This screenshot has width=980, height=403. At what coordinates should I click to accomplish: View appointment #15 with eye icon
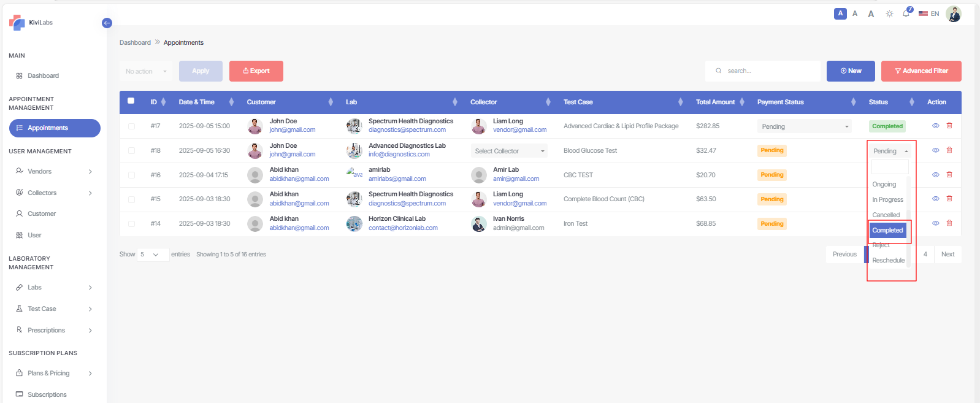coord(936,199)
